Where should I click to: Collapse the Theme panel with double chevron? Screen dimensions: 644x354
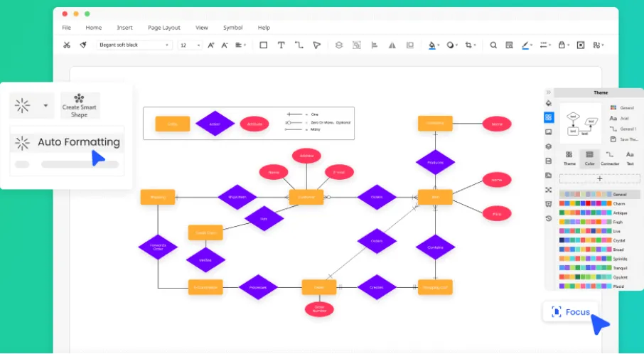[549, 92]
